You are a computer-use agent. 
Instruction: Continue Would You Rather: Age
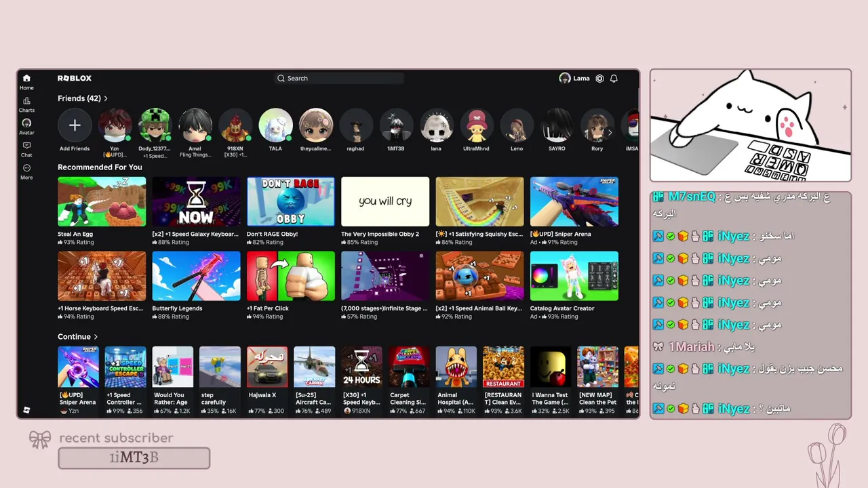pyautogui.click(x=172, y=367)
